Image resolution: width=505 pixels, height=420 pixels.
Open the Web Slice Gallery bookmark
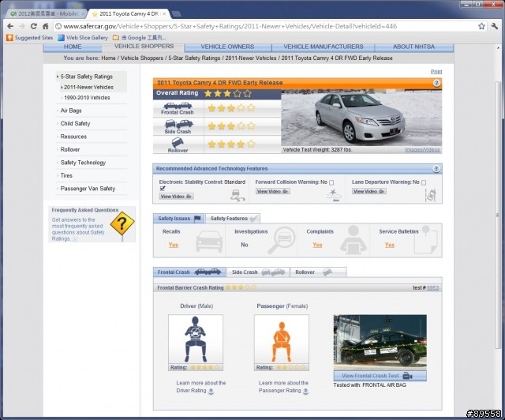click(83, 37)
